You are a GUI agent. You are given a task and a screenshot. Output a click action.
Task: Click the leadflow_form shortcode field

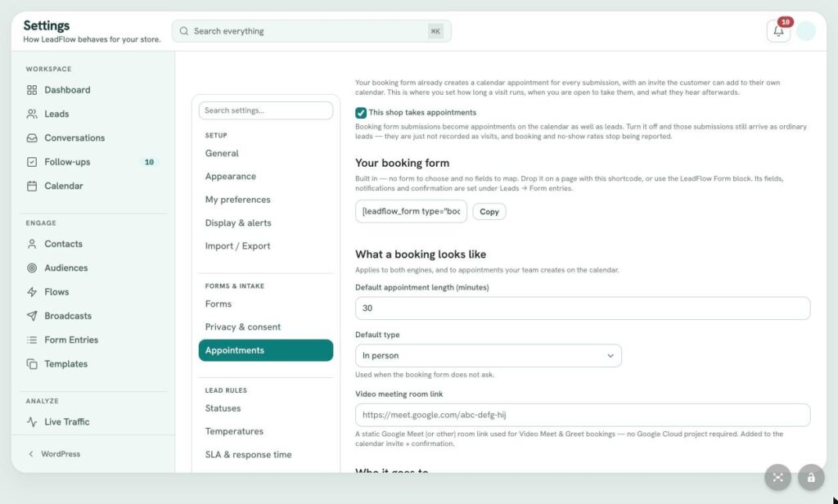[x=411, y=211]
